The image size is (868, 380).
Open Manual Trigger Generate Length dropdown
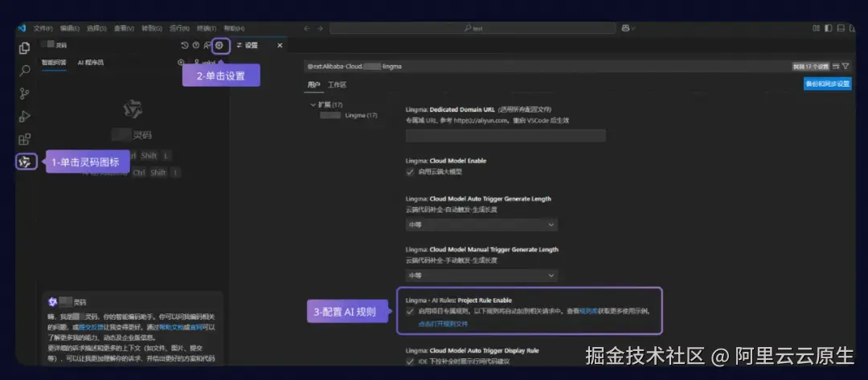click(481, 276)
